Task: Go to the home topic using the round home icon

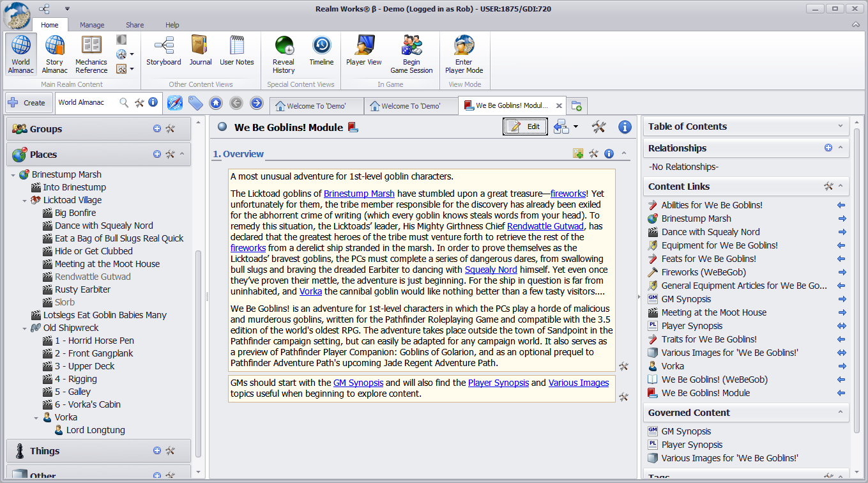Action: click(216, 103)
